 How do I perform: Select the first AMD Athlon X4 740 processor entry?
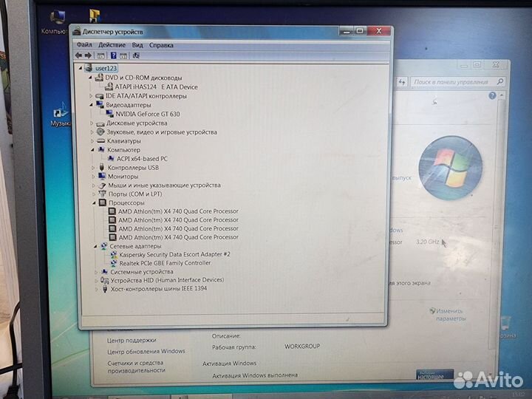(x=178, y=211)
